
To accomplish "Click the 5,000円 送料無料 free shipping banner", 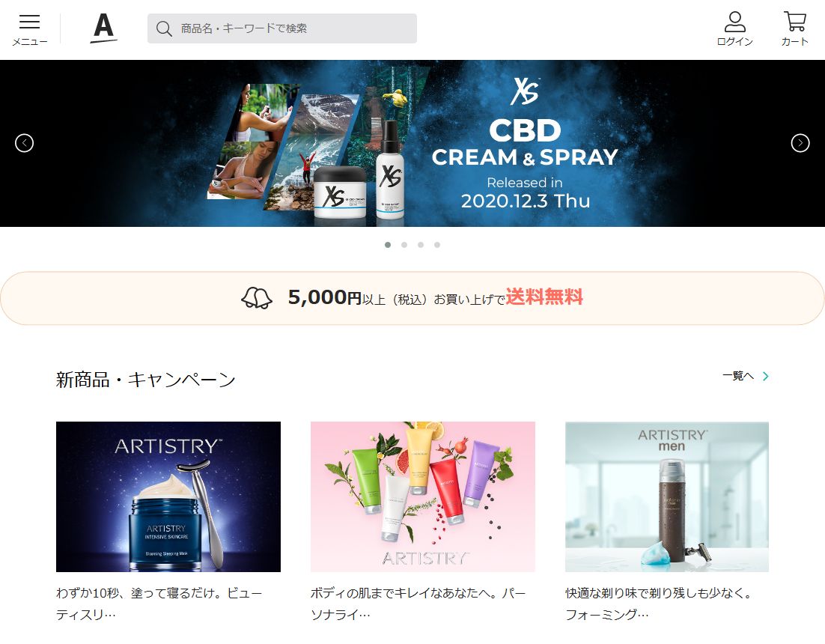I will (x=412, y=298).
